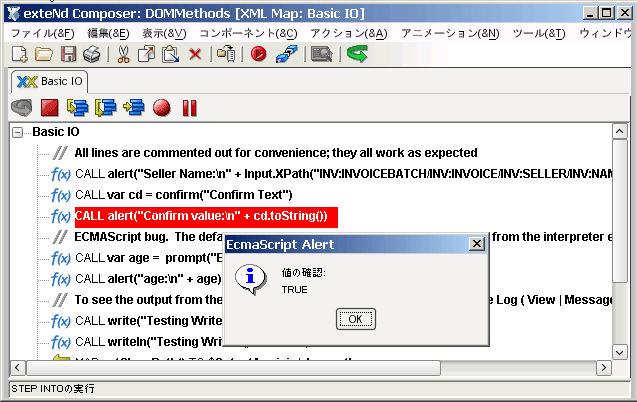Click the Run To Breakpoint icon
The image size is (637, 402).
point(134,108)
